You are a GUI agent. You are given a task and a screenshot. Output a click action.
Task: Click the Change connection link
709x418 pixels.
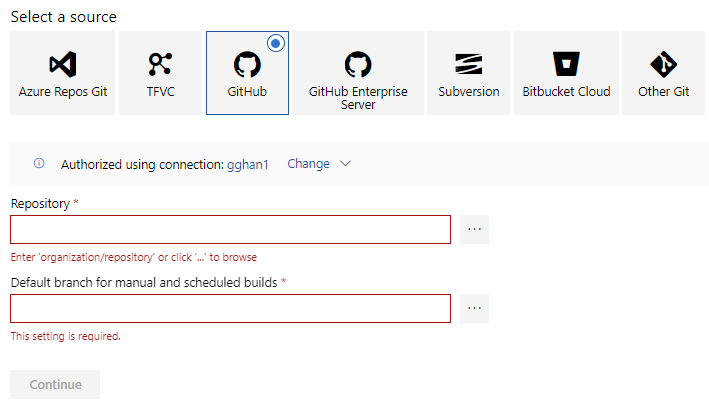[x=308, y=163]
